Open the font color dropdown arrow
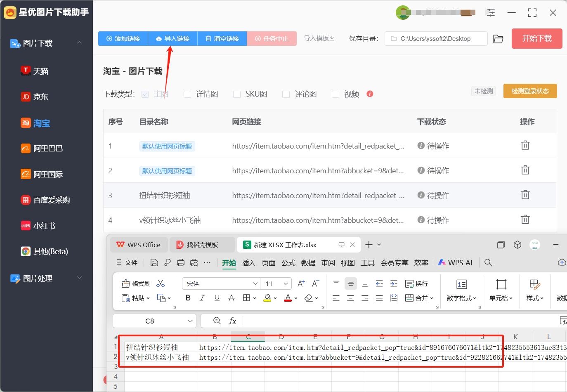The width and height of the screenshot is (567, 392). (296, 298)
